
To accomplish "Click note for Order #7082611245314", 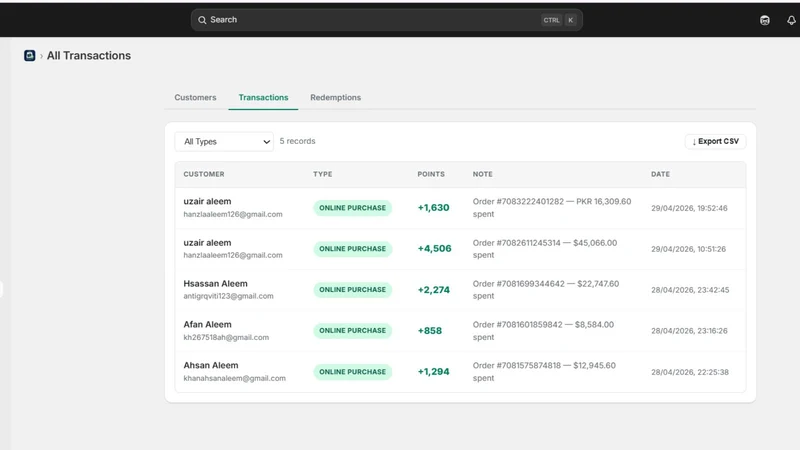I will [x=544, y=249].
